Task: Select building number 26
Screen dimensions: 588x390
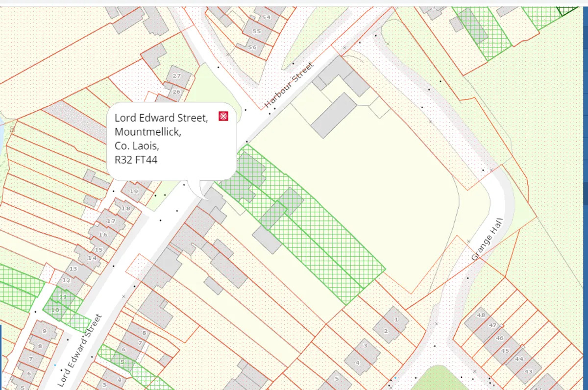Action: click(176, 92)
